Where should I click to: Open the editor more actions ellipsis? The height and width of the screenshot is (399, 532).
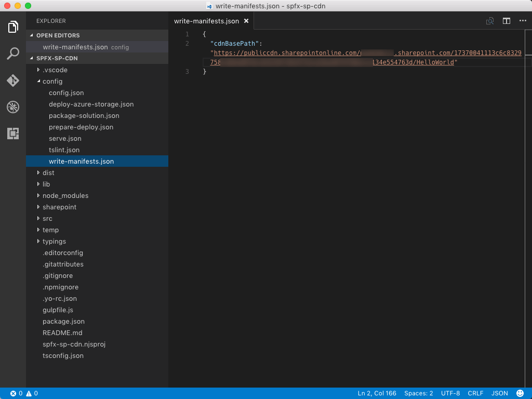pos(522,21)
